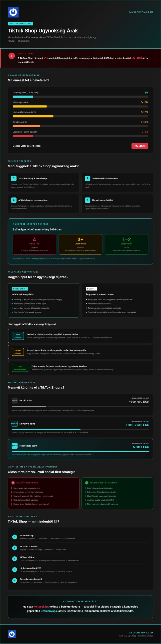Click the Logisztika + egyéb operatív red bar
The image size is (161, 644).
click(x=23, y=136)
